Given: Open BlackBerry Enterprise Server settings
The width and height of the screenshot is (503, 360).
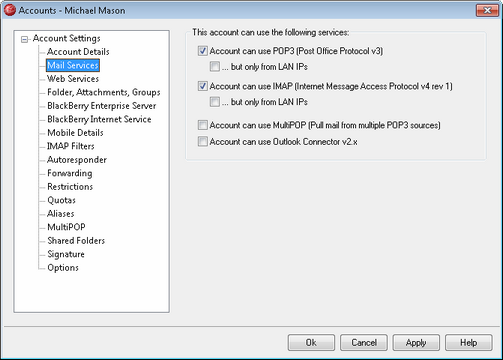Looking at the screenshot, I should 102,106.
